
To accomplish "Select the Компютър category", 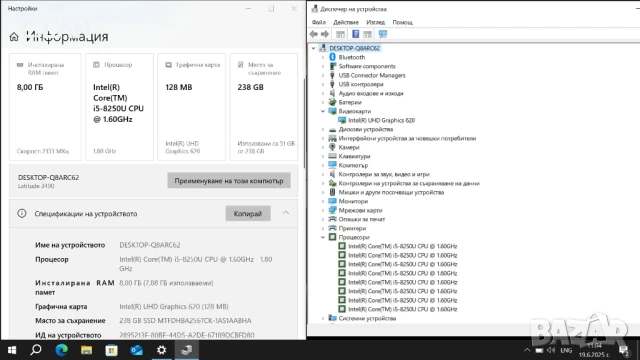I will pos(353,165).
